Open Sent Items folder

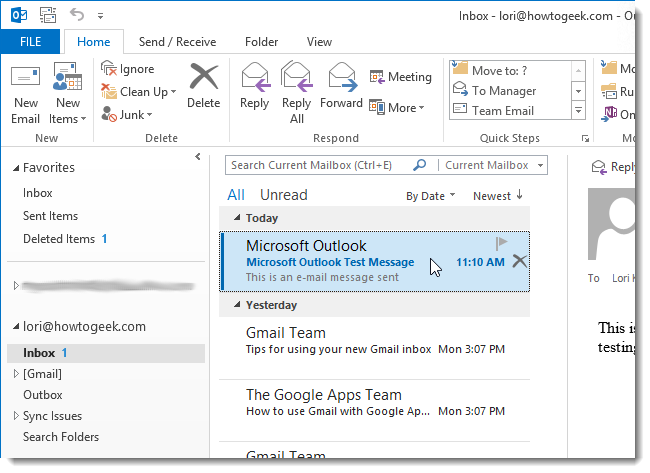pos(51,216)
